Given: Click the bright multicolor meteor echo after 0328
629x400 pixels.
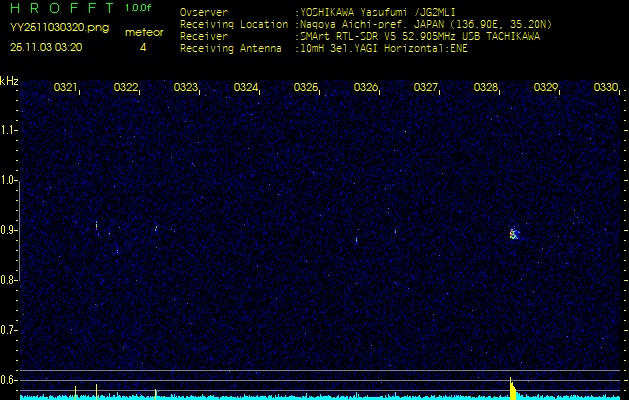Looking at the screenshot, I should [x=514, y=234].
